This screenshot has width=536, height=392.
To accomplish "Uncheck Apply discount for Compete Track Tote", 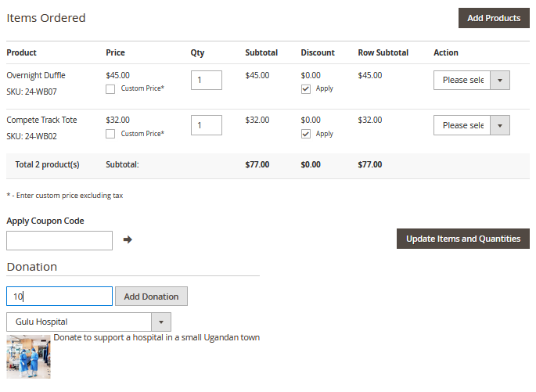I will click(x=306, y=134).
